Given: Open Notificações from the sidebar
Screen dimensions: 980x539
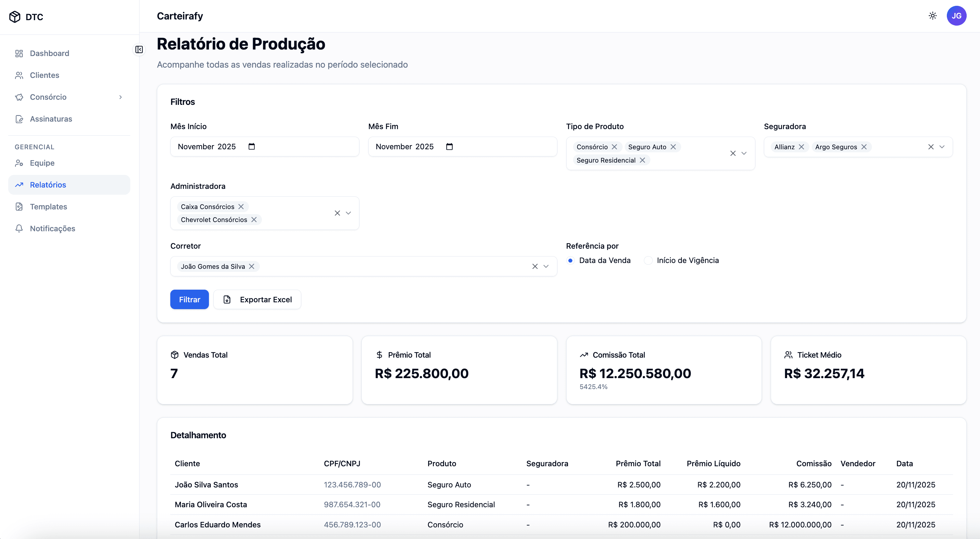Looking at the screenshot, I should point(52,229).
